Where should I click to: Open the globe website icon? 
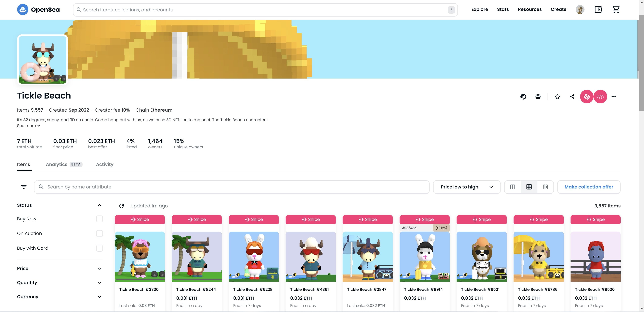pos(538,97)
